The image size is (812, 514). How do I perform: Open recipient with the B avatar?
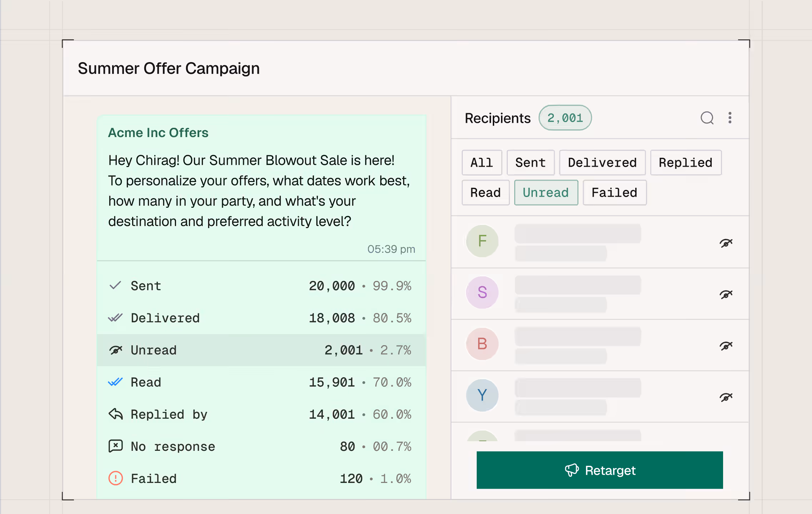pos(482,344)
